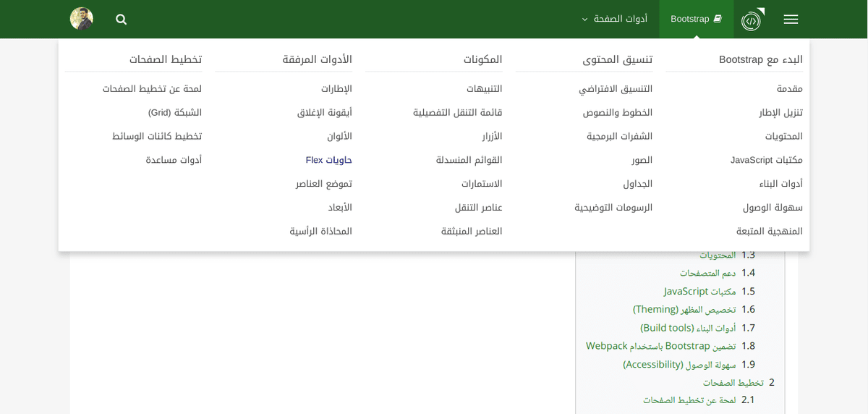Open the user profile avatar

point(82,19)
